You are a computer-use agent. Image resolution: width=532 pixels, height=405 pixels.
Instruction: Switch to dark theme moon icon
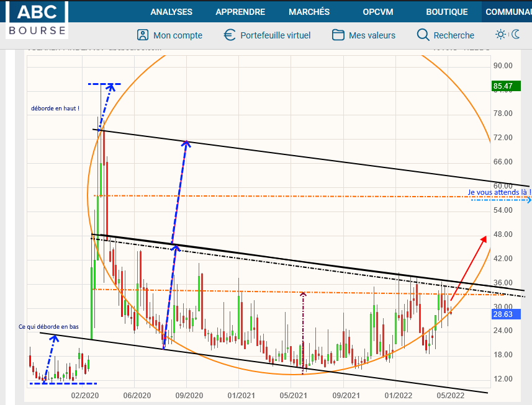(516, 34)
